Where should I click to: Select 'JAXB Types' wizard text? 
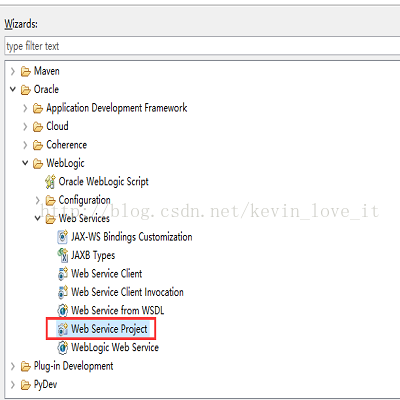93,256
